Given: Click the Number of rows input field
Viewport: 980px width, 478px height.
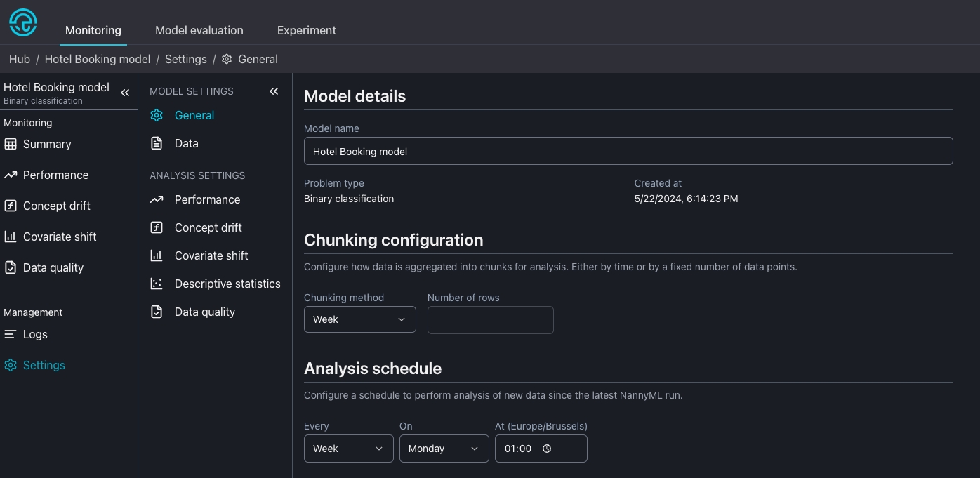Looking at the screenshot, I should click(490, 320).
